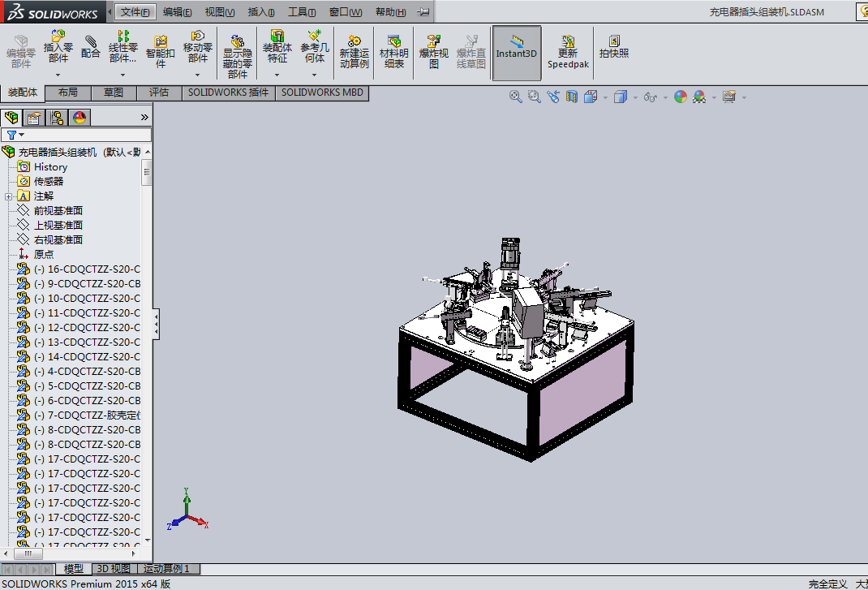Screen dimensions: 868x590
Task: Click the feature tree vertical scrollbar
Action: coord(147,174)
